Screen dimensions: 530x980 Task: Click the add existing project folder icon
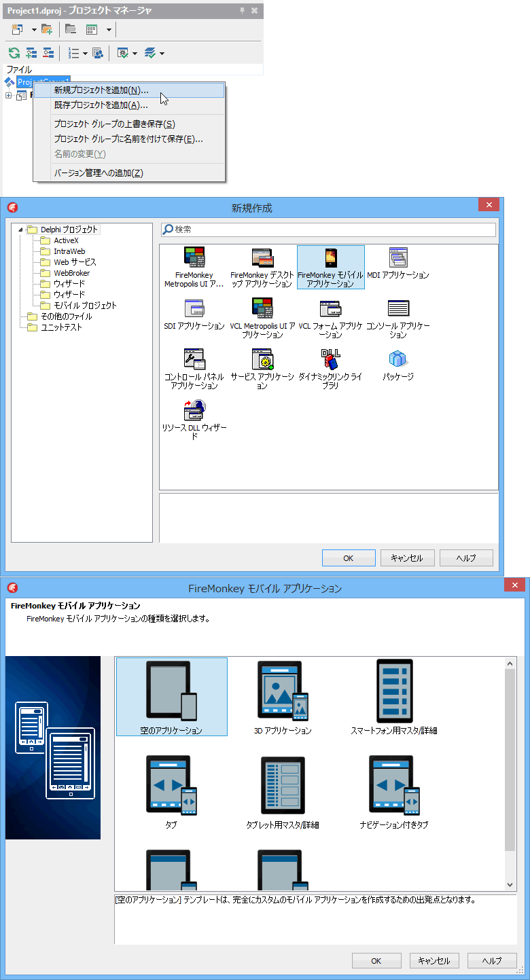[47, 29]
